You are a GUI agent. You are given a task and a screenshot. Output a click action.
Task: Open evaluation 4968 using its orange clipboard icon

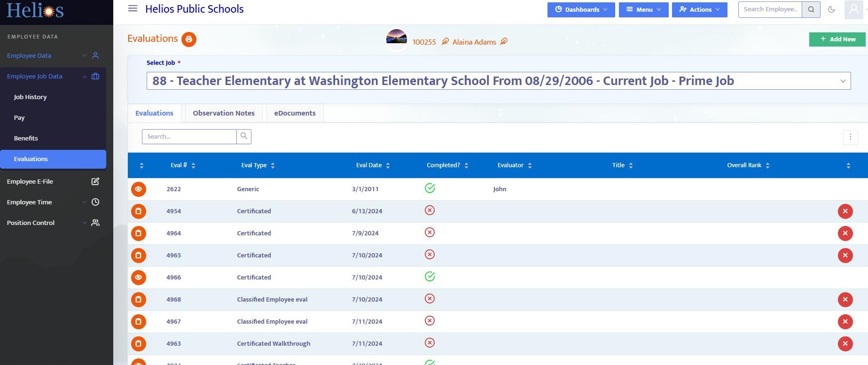pos(139,299)
